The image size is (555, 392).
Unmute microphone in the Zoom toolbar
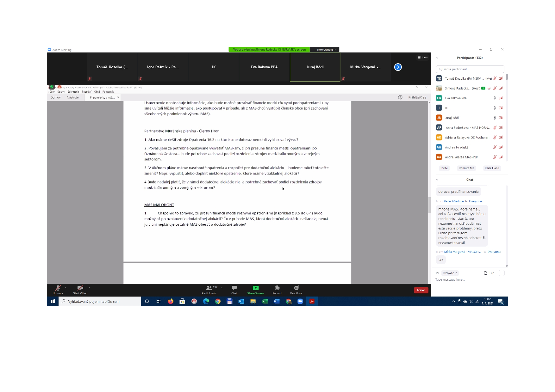(x=58, y=289)
